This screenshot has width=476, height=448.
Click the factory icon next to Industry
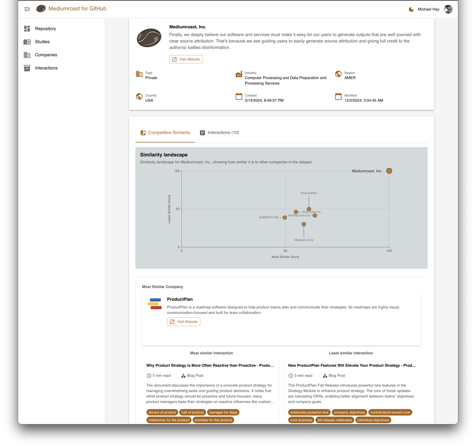pyautogui.click(x=239, y=74)
